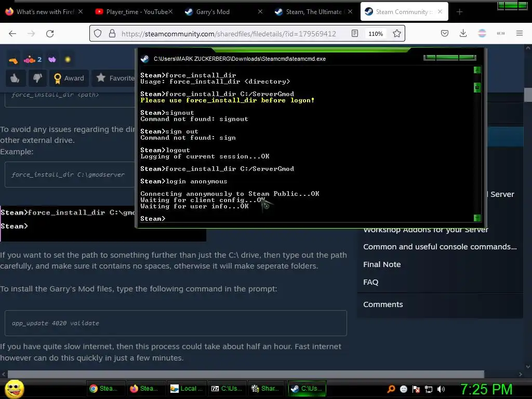
Task: Click the app_update 4020 validate code box
Action: pos(176,323)
